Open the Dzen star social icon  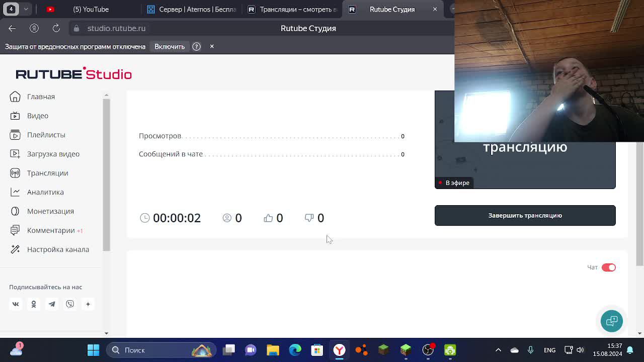tap(88, 304)
